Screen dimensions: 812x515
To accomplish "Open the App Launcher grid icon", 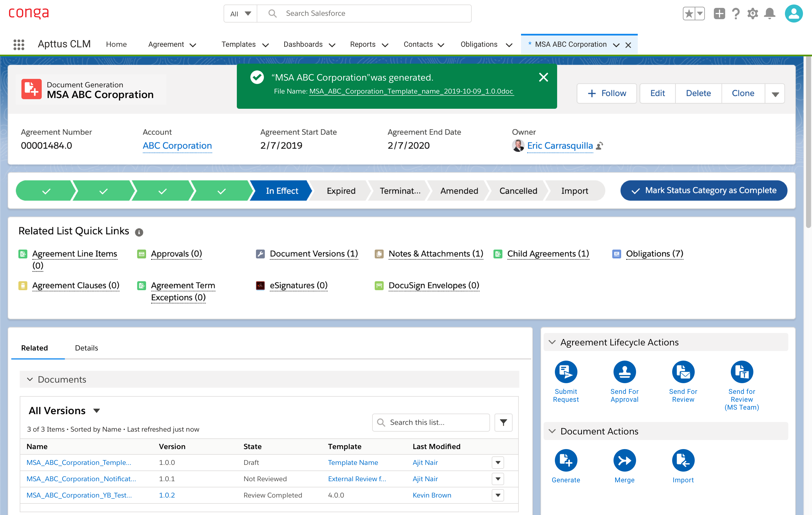I will pos(19,45).
